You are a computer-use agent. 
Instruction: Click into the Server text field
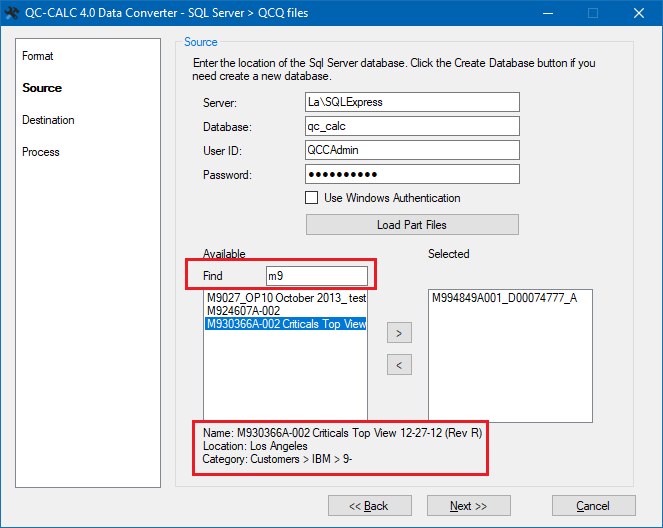tap(412, 102)
